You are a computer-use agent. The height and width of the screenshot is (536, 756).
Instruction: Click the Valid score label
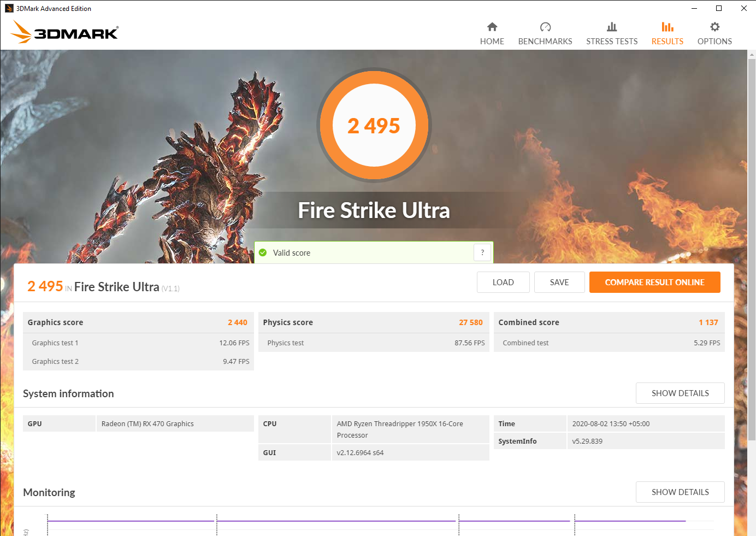(x=292, y=253)
